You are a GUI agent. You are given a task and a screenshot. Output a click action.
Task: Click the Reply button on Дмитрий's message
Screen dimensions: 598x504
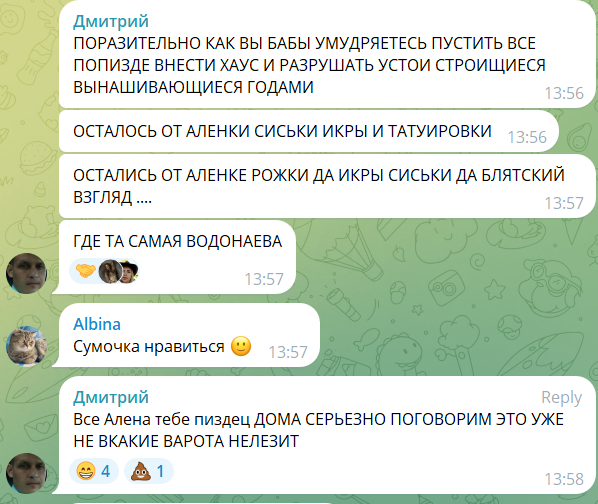pos(561,397)
